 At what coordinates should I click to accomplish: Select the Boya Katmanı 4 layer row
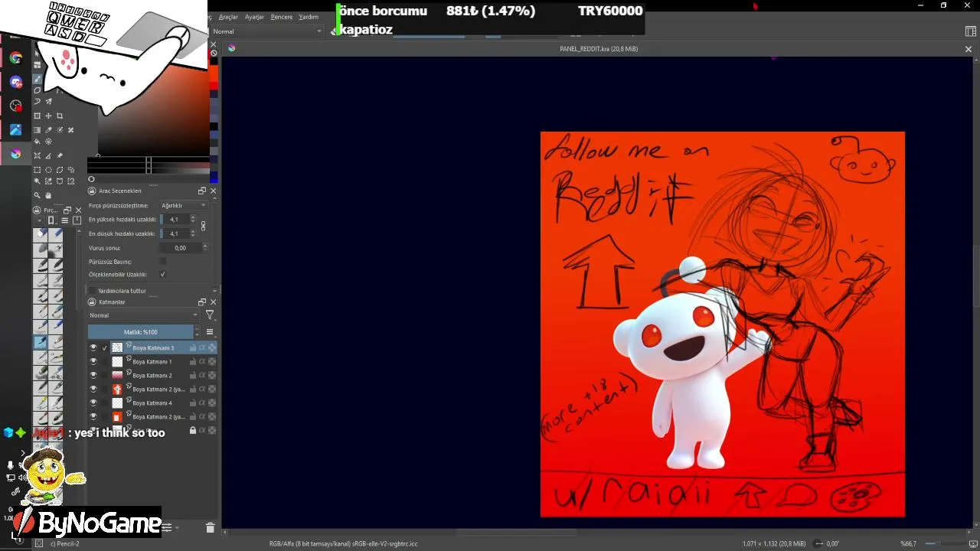[x=152, y=403]
